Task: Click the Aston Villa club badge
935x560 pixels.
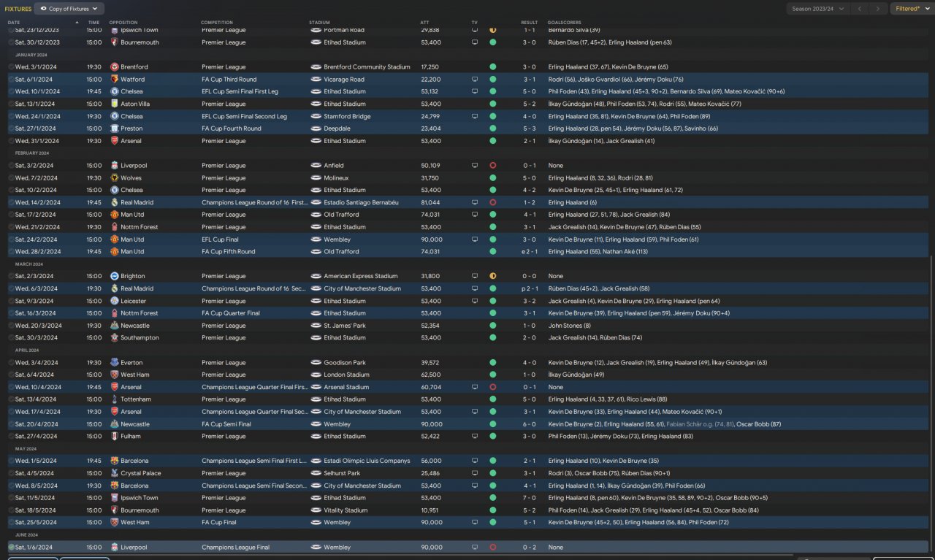Action: pyautogui.click(x=115, y=104)
